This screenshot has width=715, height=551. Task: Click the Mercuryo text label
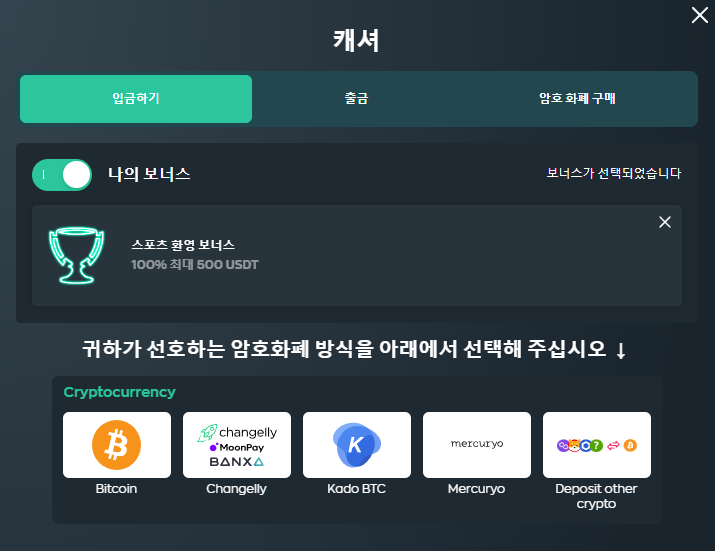tap(476, 489)
